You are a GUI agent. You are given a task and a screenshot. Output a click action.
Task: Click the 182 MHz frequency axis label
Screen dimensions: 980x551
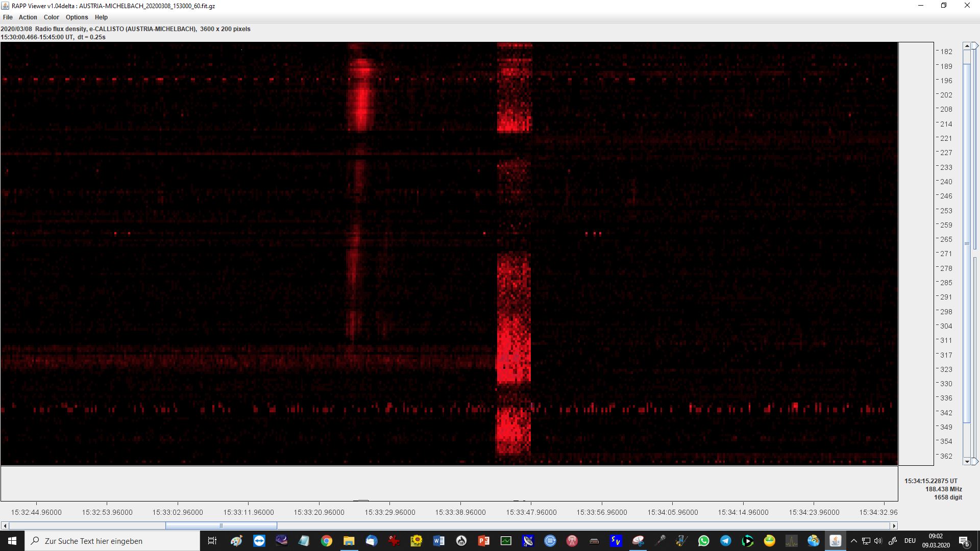point(946,52)
